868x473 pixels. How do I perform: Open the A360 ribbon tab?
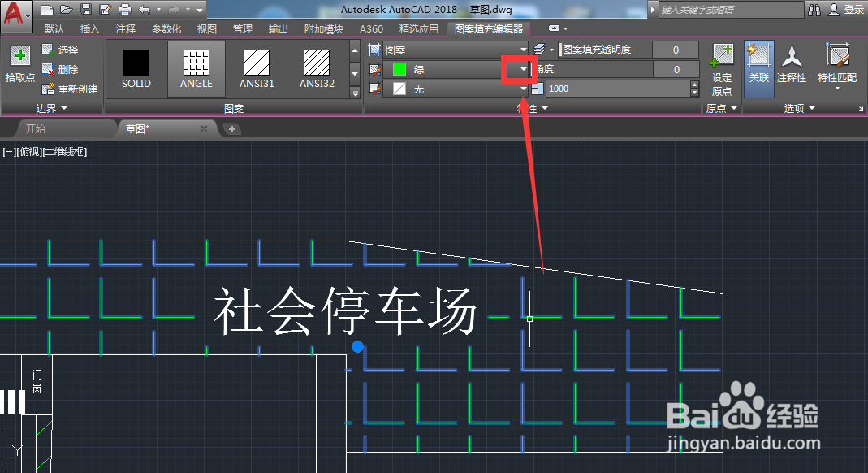[371, 28]
